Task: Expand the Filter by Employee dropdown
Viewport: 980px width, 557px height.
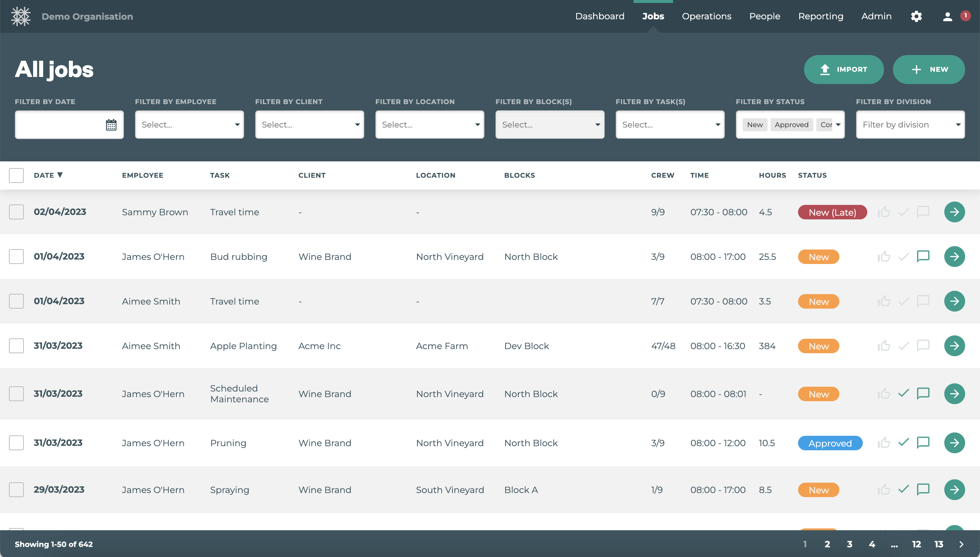Action: pyautogui.click(x=189, y=125)
